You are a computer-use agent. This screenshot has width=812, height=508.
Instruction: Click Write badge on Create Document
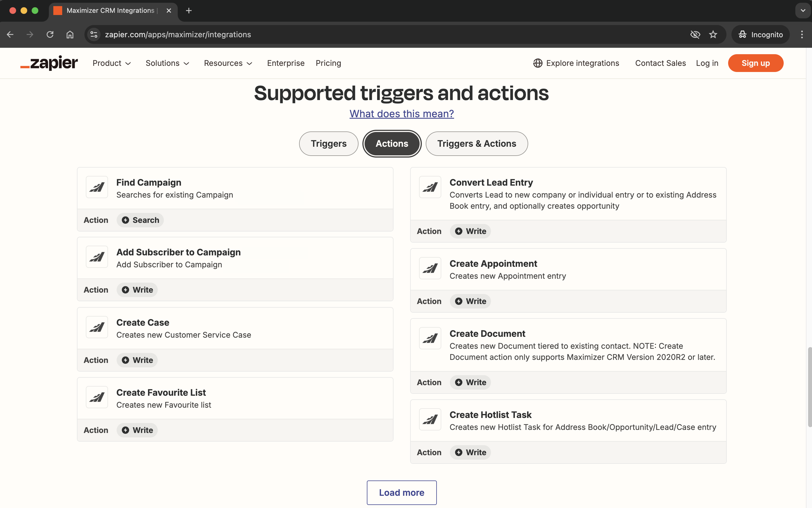coord(470,382)
